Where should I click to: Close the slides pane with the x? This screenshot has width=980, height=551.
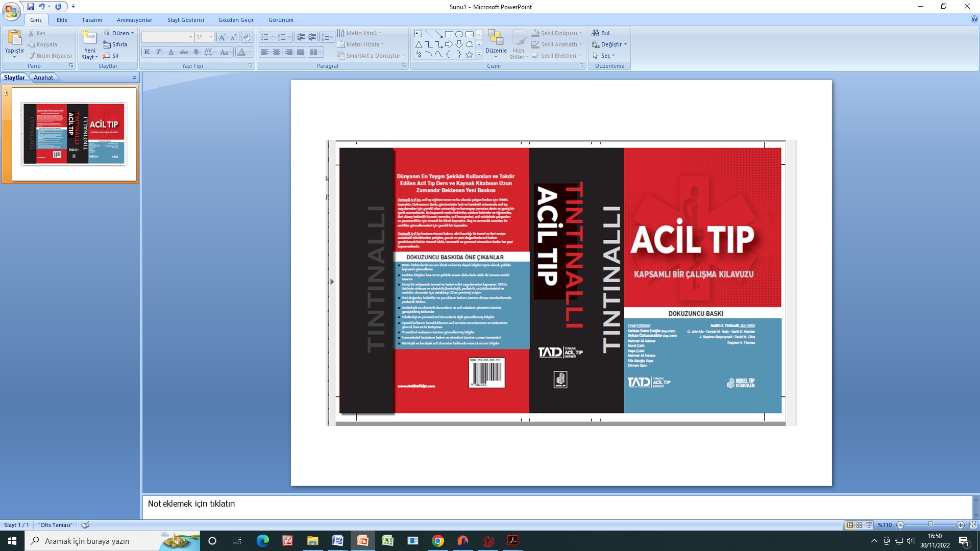134,78
